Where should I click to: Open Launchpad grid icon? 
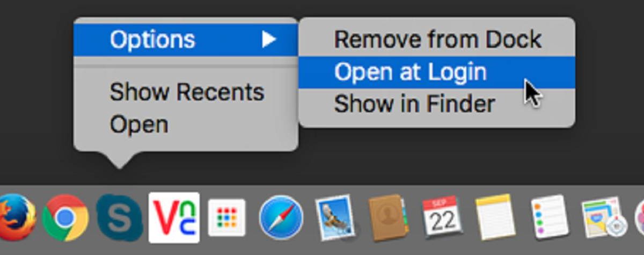[x=226, y=217]
